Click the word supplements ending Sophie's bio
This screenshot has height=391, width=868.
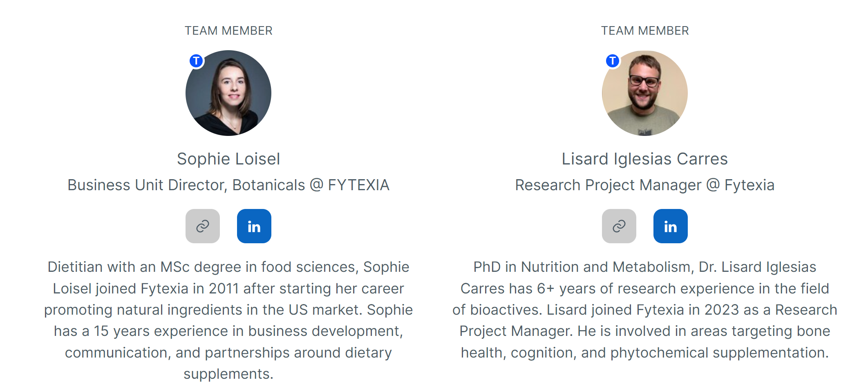point(228,374)
